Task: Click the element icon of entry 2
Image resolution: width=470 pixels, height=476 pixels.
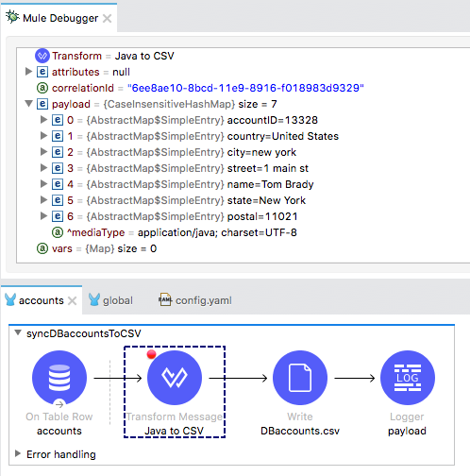Action: point(58,152)
